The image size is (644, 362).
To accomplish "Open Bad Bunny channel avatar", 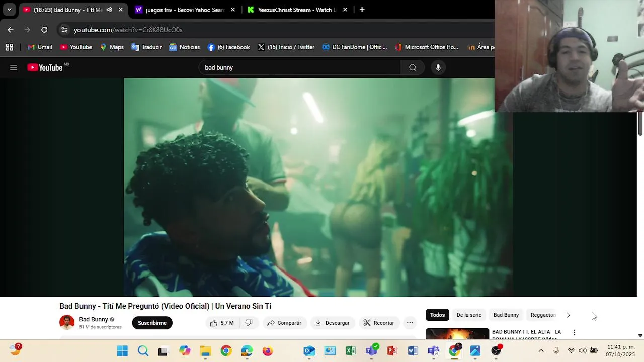I will 67,322.
